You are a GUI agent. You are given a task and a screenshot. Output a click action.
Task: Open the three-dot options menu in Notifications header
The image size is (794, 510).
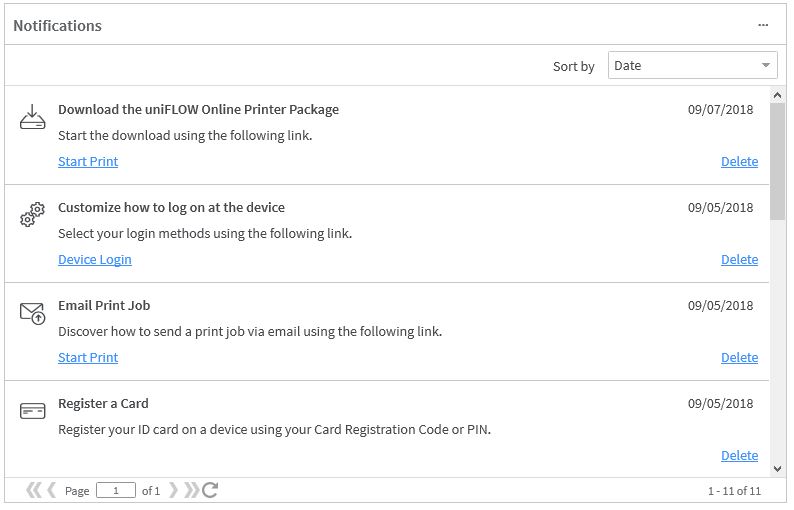[763, 25]
